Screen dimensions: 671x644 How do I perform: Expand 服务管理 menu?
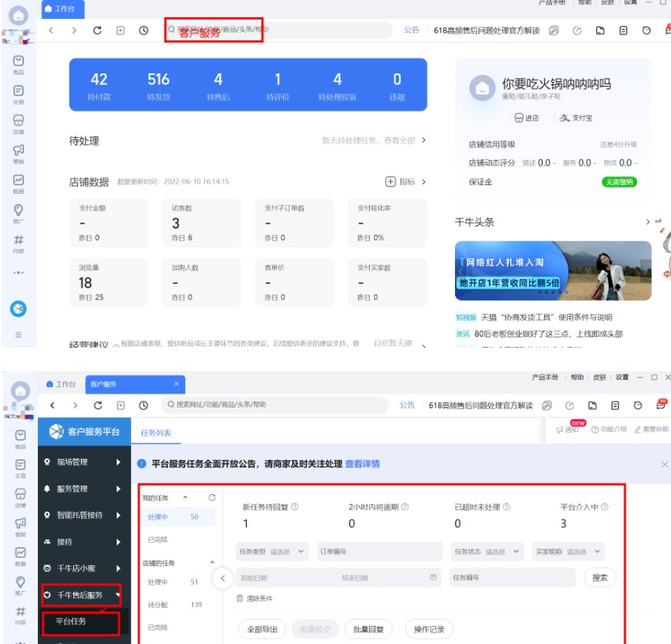pos(84,489)
